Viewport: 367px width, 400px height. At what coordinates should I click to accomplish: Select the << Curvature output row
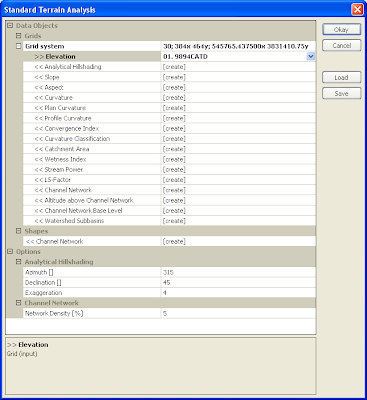click(169, 98)
